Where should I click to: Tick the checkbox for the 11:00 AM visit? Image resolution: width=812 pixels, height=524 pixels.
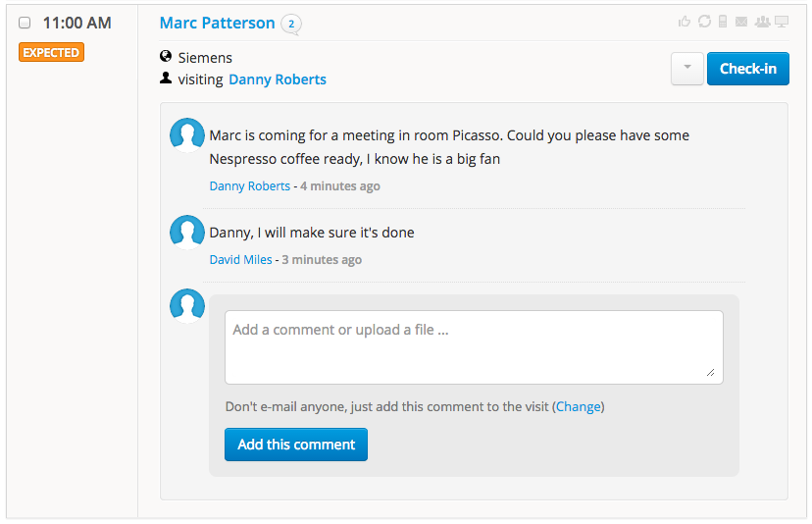click(x=25, y=23)
